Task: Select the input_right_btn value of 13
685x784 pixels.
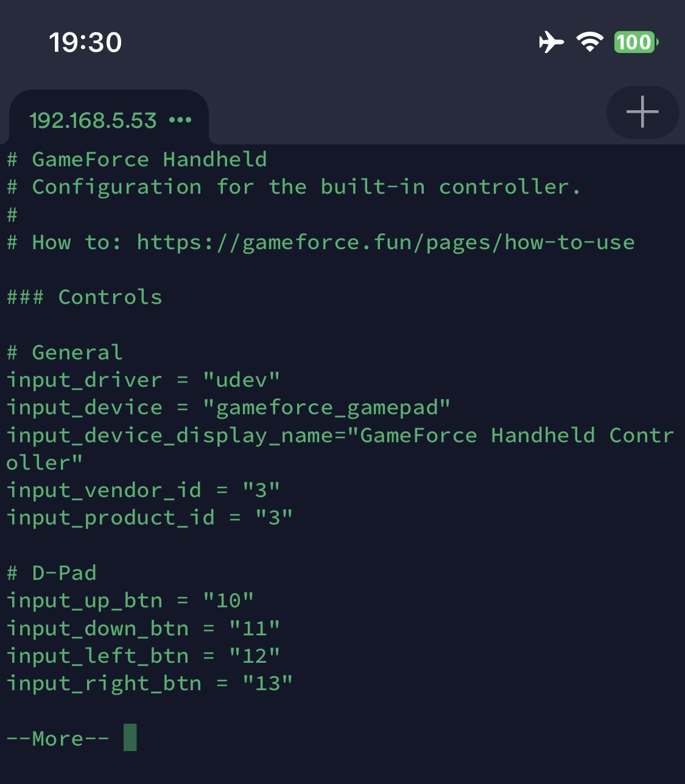Action: click(x=269, y=683)
